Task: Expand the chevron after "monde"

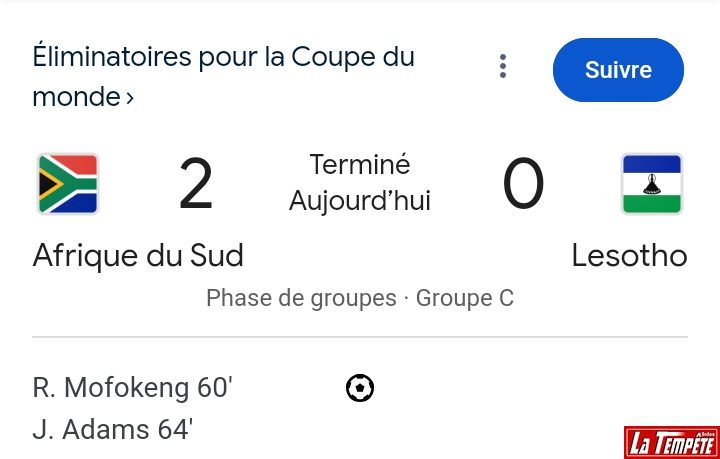Action: [130, 98]
